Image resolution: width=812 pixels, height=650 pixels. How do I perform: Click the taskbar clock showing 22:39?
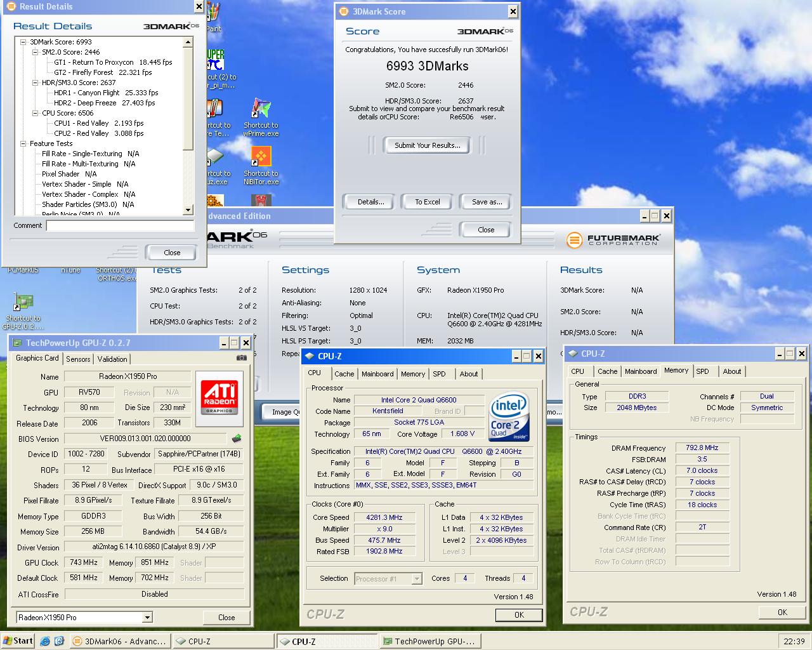pos(794,641)
